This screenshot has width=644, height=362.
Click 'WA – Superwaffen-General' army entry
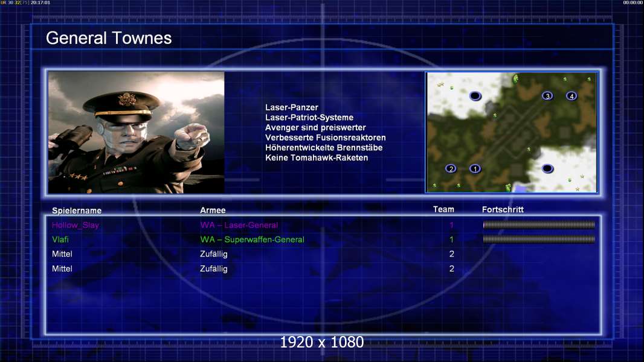252,240
